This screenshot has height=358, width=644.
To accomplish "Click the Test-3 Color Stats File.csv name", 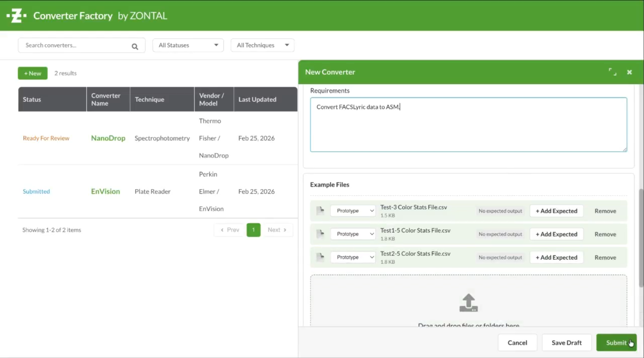I will (x=413, y=207).
